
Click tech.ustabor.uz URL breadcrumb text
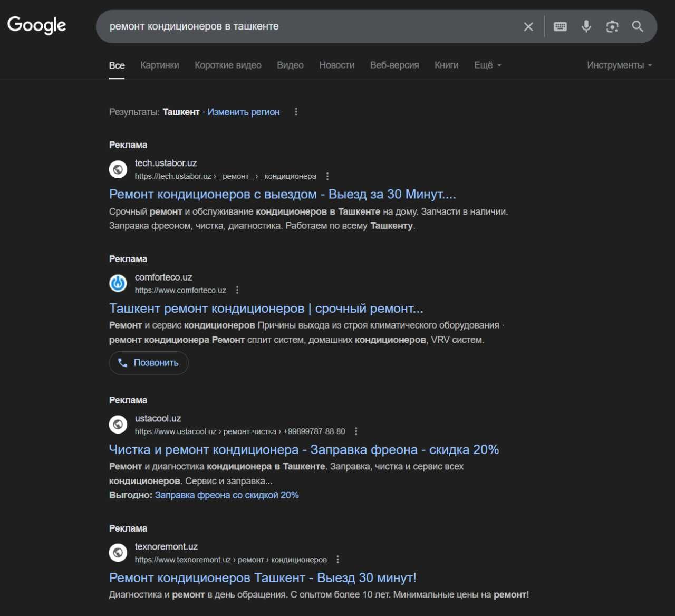[x=226, y=176]
